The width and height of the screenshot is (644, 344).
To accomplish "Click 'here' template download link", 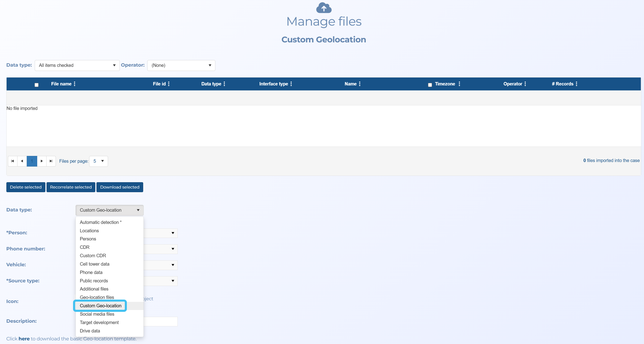I will (24, 339).
